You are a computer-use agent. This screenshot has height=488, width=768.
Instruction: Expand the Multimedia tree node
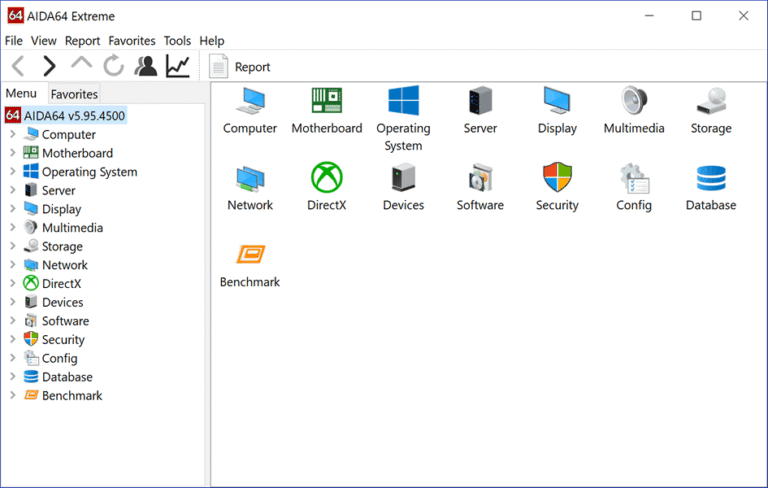click(x=13, y=227)
